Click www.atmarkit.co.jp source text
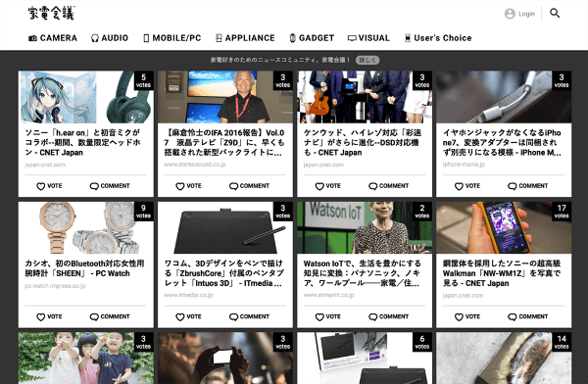The width and height of the screenshot is (588, 384). click(x=328, y=295)
